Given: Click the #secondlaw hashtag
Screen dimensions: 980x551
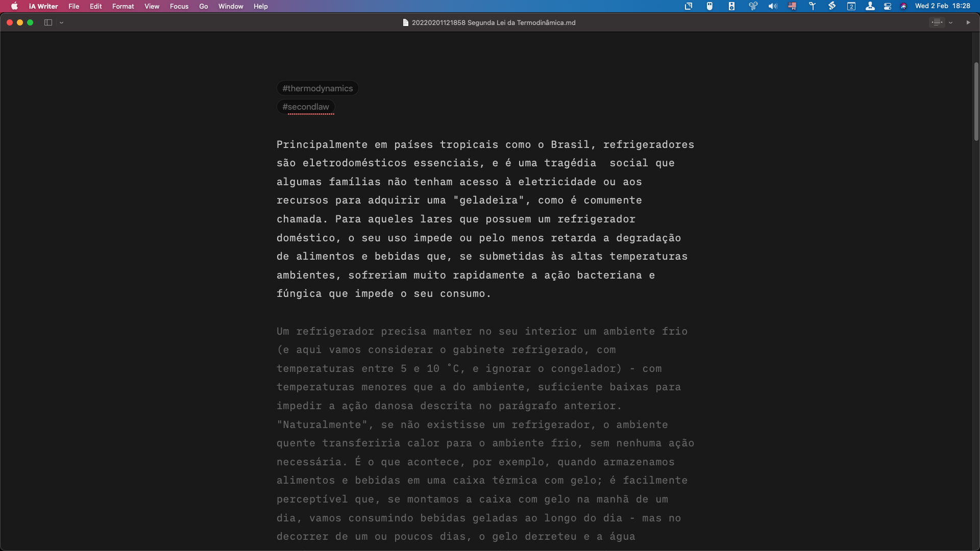Looking at the screenshot, I should pos(306,107).
